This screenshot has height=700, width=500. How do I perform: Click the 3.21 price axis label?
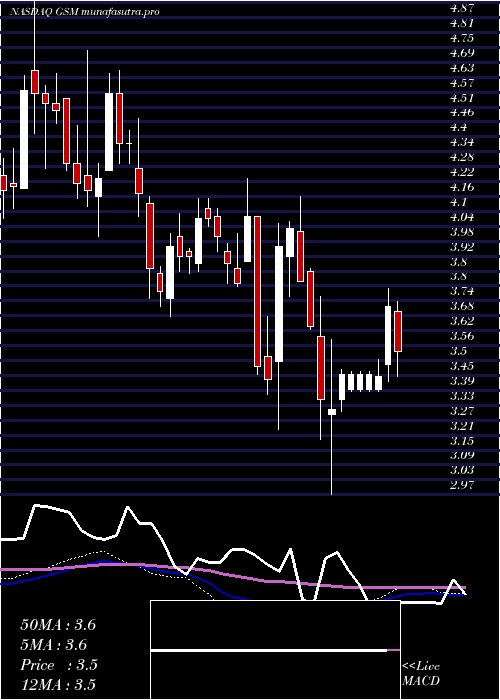[x=462, y=425]
